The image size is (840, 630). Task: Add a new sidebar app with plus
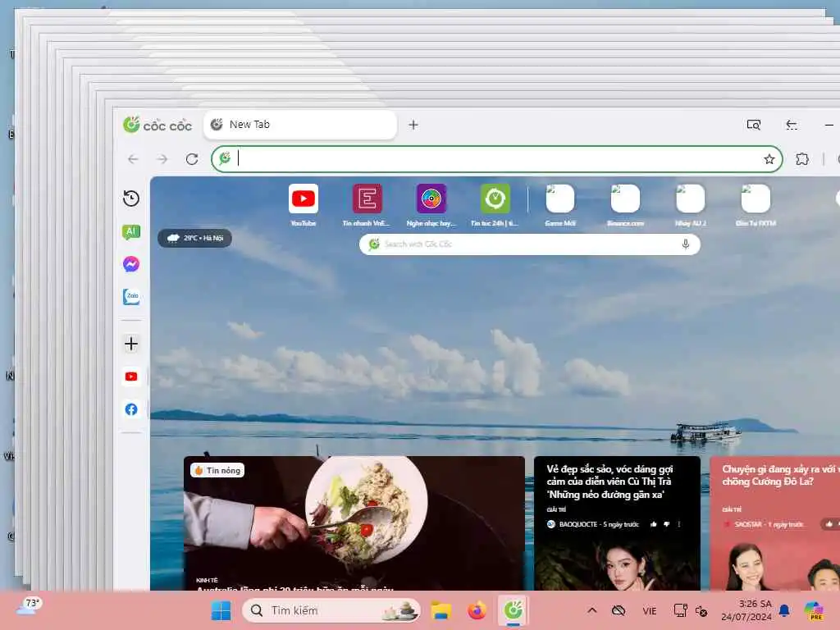[x=131, y=344]
